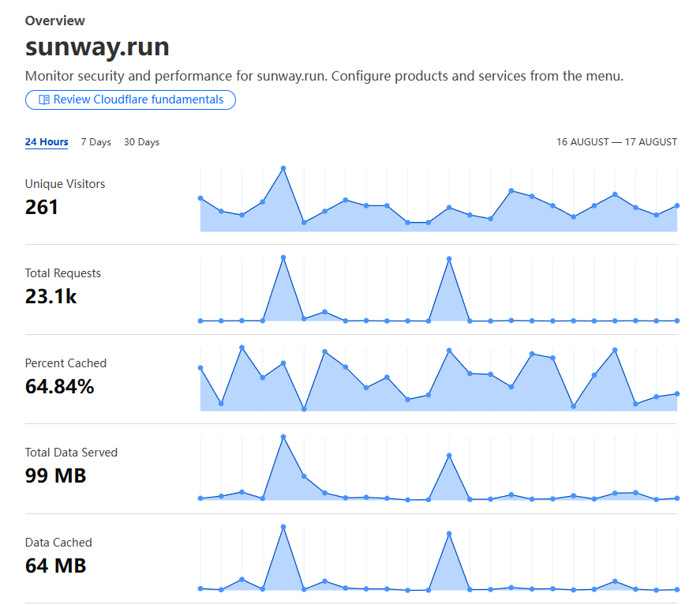Click the tallest peak on Unique Visitors chart
Image resolution: width=700 pixels, height=605 pixels.
click(283, 167)
